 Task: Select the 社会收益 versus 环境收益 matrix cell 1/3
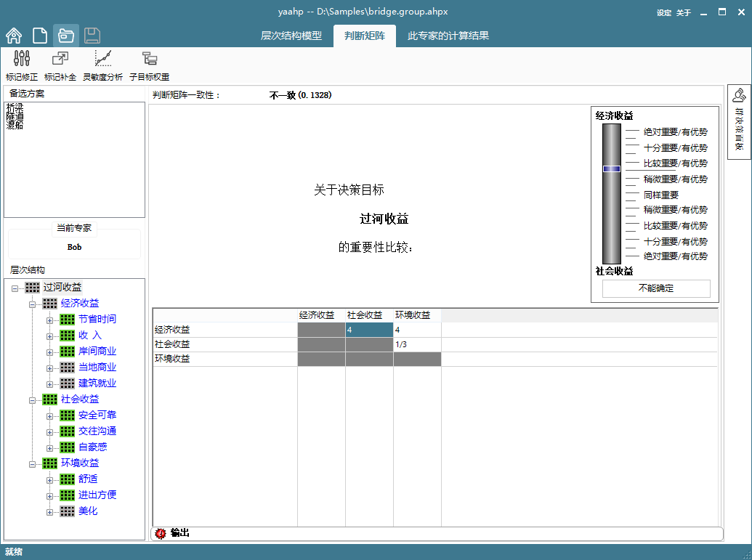417,344
